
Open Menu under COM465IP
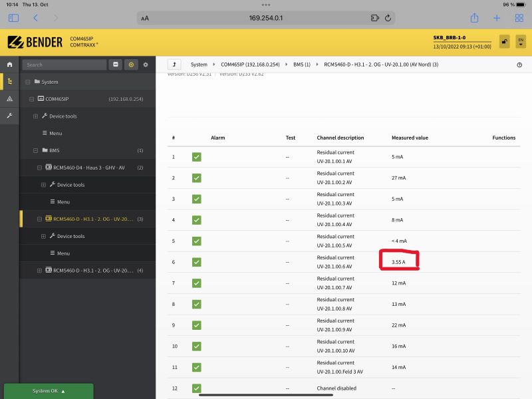[53, 133]
